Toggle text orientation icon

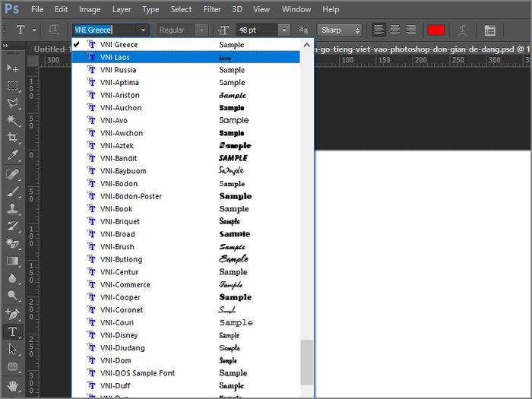point(54,30)
